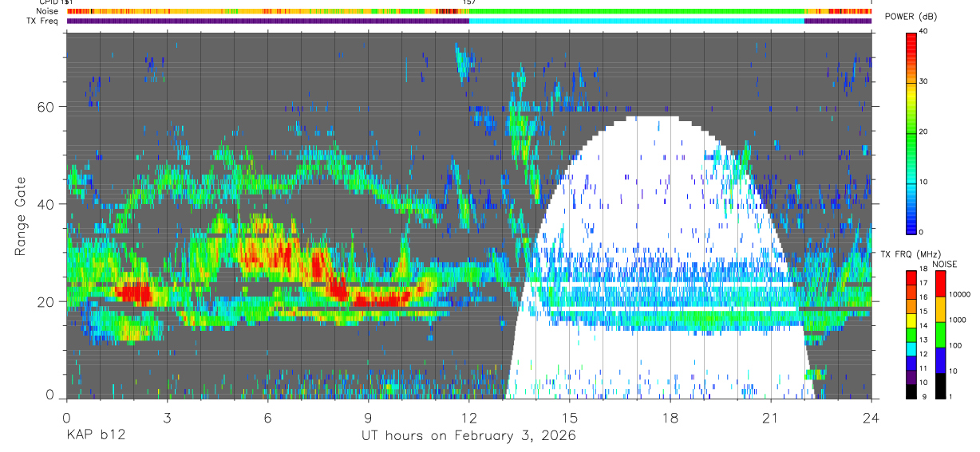Click the 10 label on the POWER scale
The image size is (980, 452).
[x=923, y=183]
